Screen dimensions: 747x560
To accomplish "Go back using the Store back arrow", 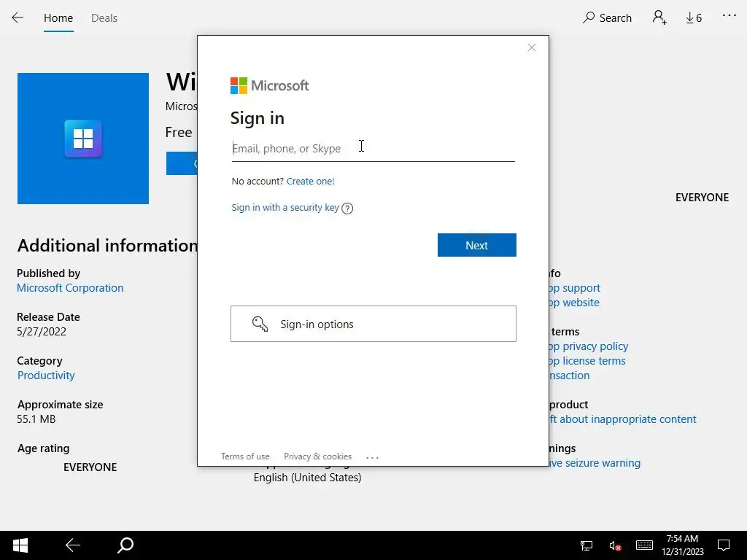I will pos(18,18).
